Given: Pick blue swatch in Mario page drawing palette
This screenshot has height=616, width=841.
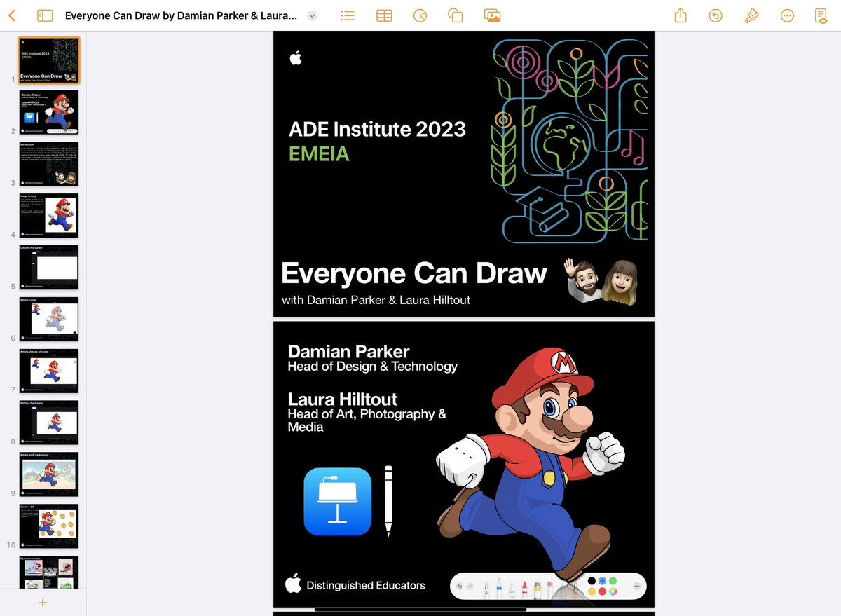Looking at the screenshot, I should (602, 581).
